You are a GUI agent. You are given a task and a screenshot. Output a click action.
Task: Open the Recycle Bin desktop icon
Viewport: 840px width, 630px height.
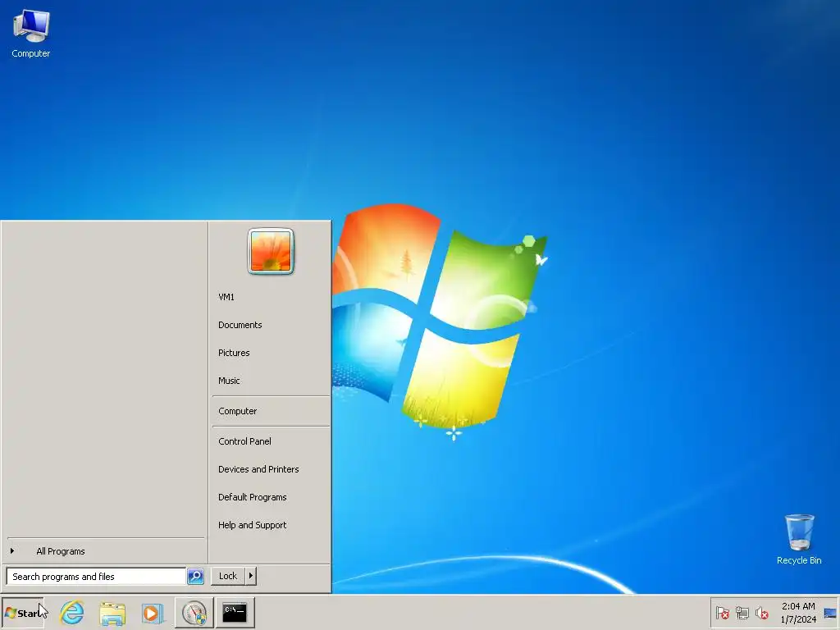(799, 540)
